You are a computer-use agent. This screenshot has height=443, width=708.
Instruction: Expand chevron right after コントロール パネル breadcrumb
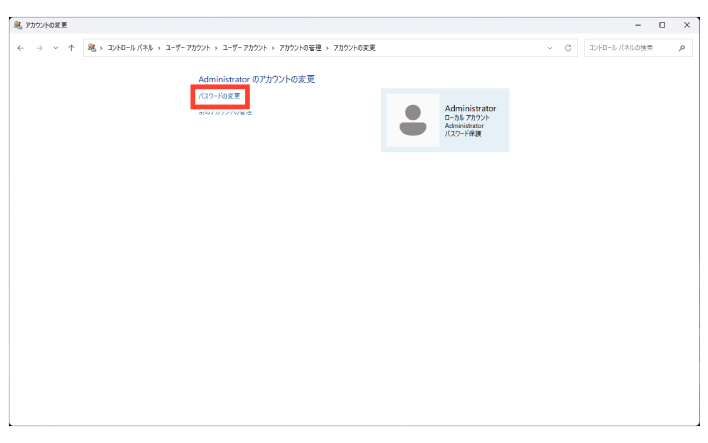(159, 48)
